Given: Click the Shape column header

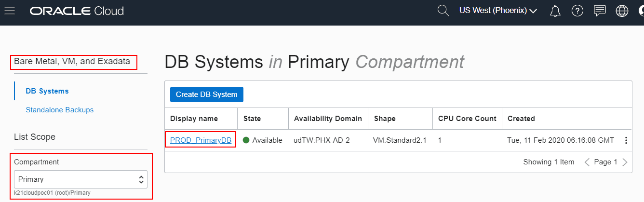Looking at the screenshot, I should pyautogui.click(x=384, y=119).
